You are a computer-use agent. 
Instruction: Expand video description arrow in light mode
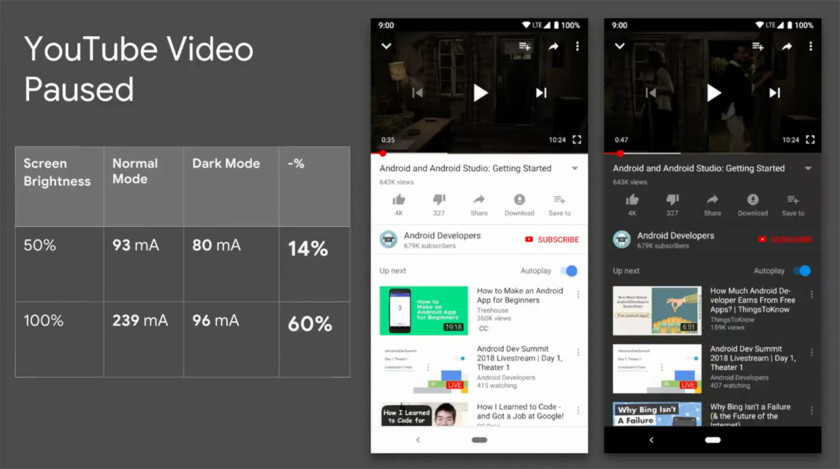click(575, 169)
